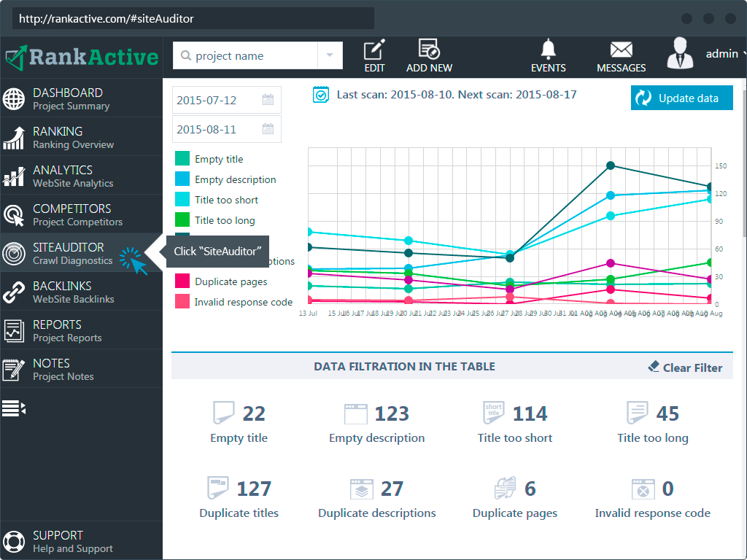The image size is (747, 560).
Task: Click the Clear Filter link
Action: (x=685, y=367)
